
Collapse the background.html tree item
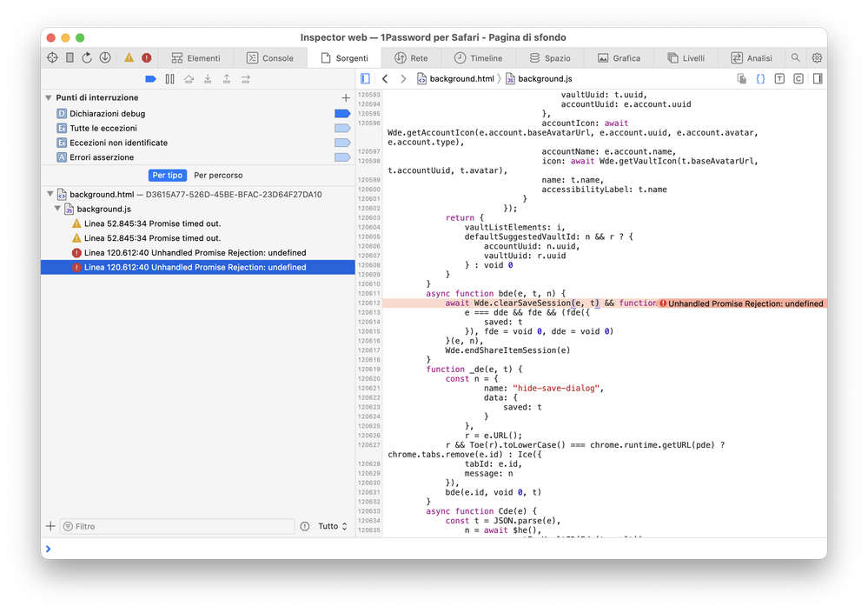pos(49,195)
